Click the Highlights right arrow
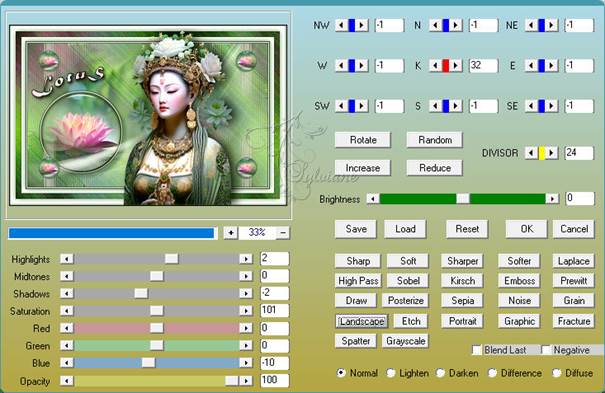Image resolution: width=605 pixels, height=393 pixels. pyautogui.click(x=245, y=259)
